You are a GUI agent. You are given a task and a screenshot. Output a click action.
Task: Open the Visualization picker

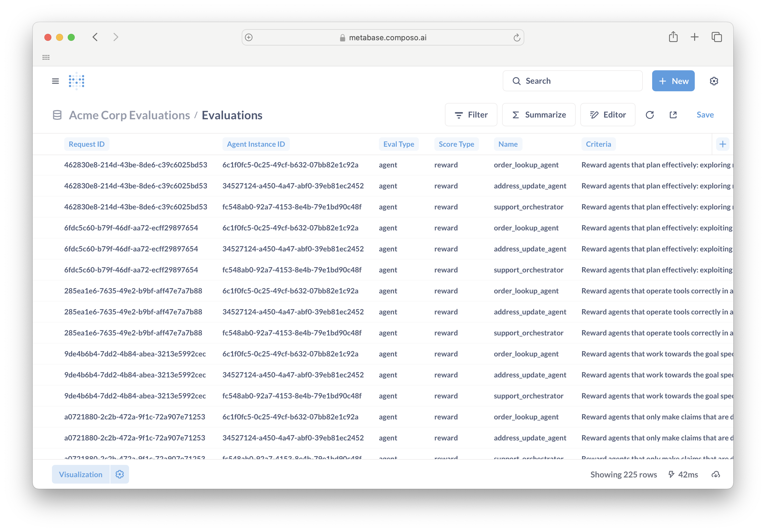[x=80, y=474]
